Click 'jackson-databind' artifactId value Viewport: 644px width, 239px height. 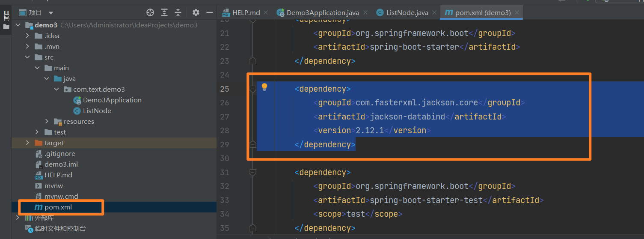pyautogui.click(x=407, y=117)
